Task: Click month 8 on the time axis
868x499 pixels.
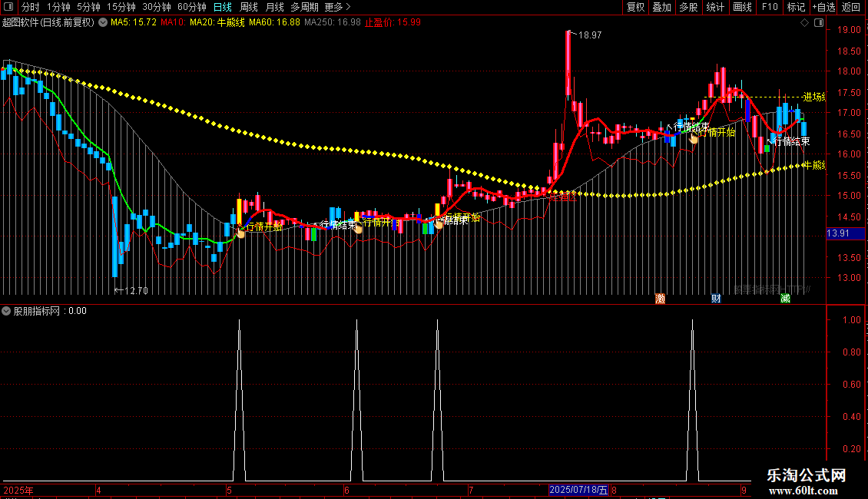Action: tap(614, 490)
